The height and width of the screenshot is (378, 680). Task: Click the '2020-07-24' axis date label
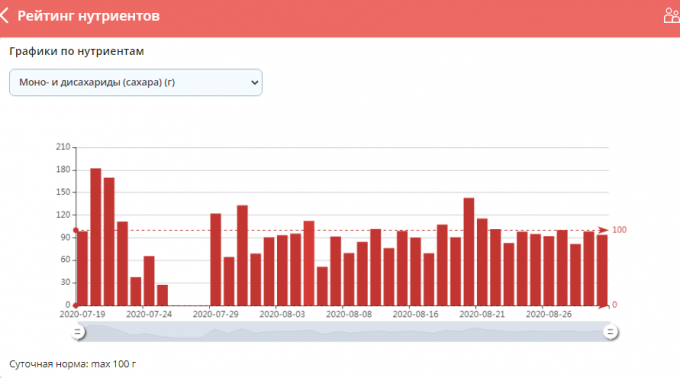coord(149,314)
